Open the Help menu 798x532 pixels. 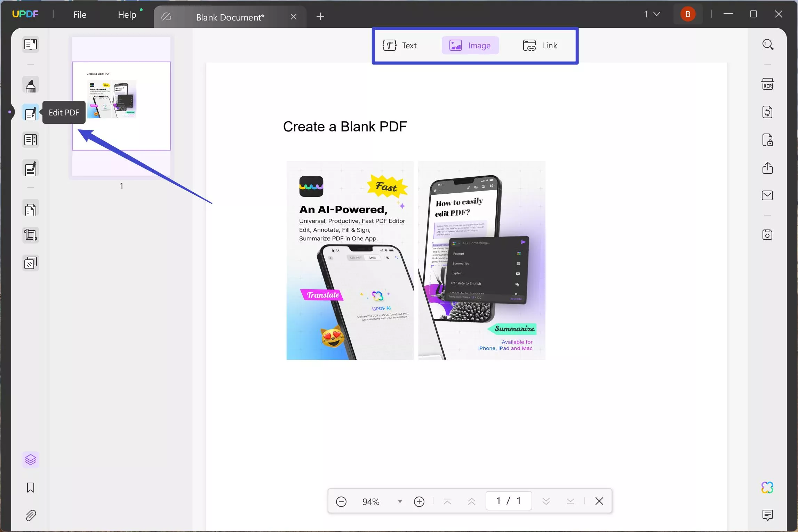coord(127,15)
